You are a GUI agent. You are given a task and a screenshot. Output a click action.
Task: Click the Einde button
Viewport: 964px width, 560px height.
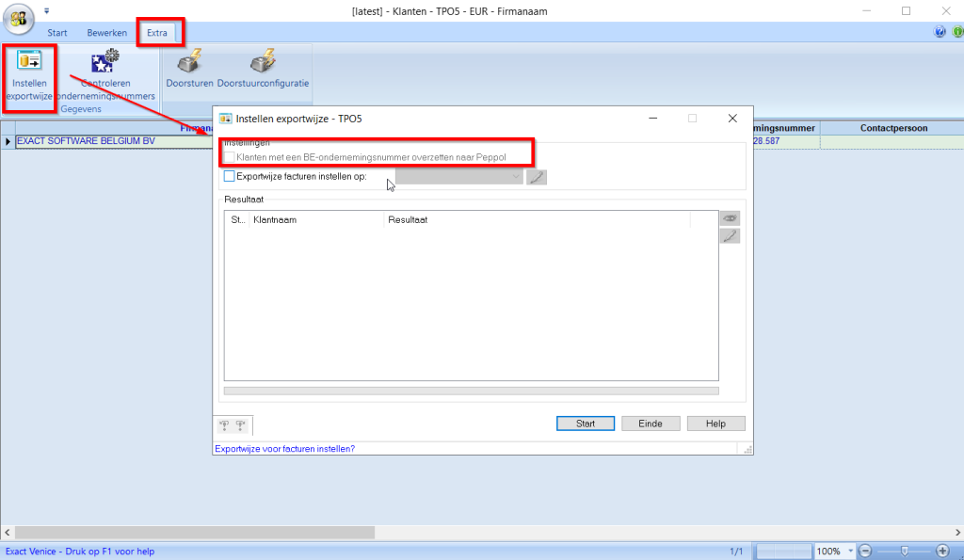click(x=651, y=424)
